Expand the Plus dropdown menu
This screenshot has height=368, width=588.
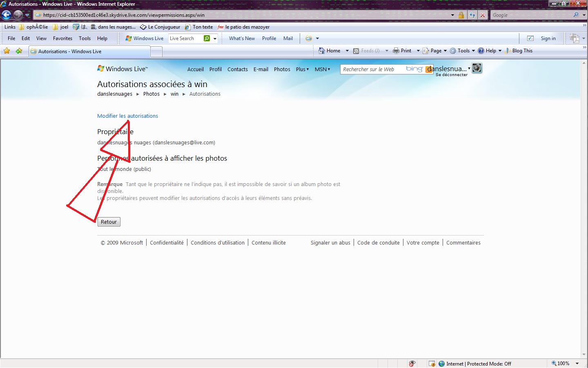pos(302,69)
